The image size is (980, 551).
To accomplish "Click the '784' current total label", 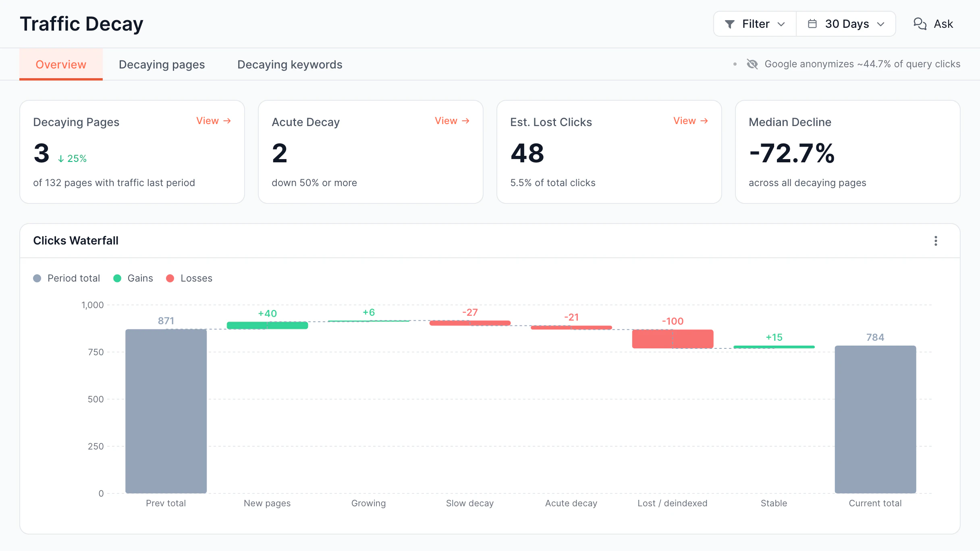I will [875, 338].
